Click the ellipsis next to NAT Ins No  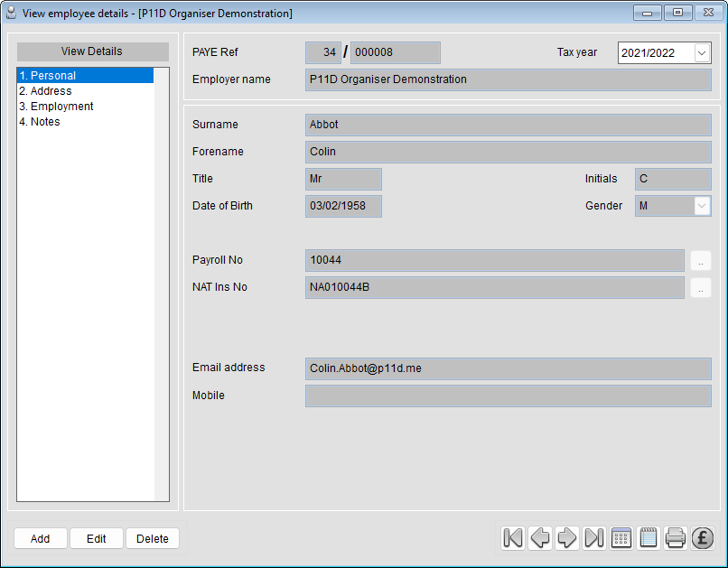point(701,287)
